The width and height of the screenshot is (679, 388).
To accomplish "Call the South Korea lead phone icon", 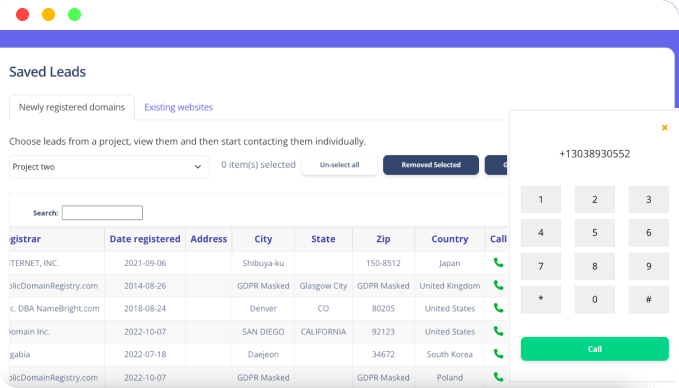I will [x=498, y=354].
